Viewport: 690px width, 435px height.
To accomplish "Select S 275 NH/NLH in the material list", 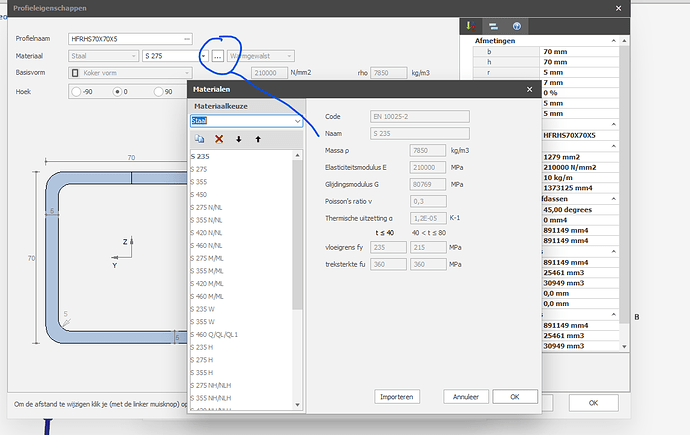I will 241,386.
